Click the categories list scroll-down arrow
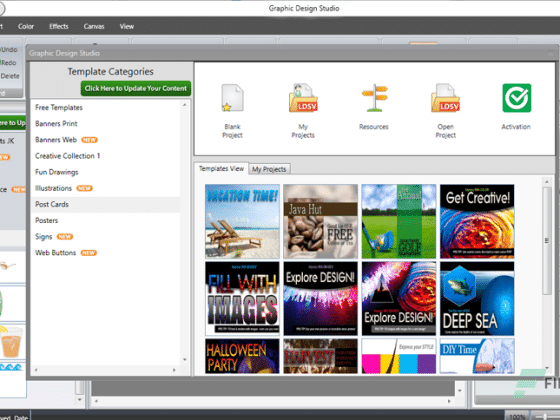The width and height of the screenshot is (560, 420). (x=185, y=359)
